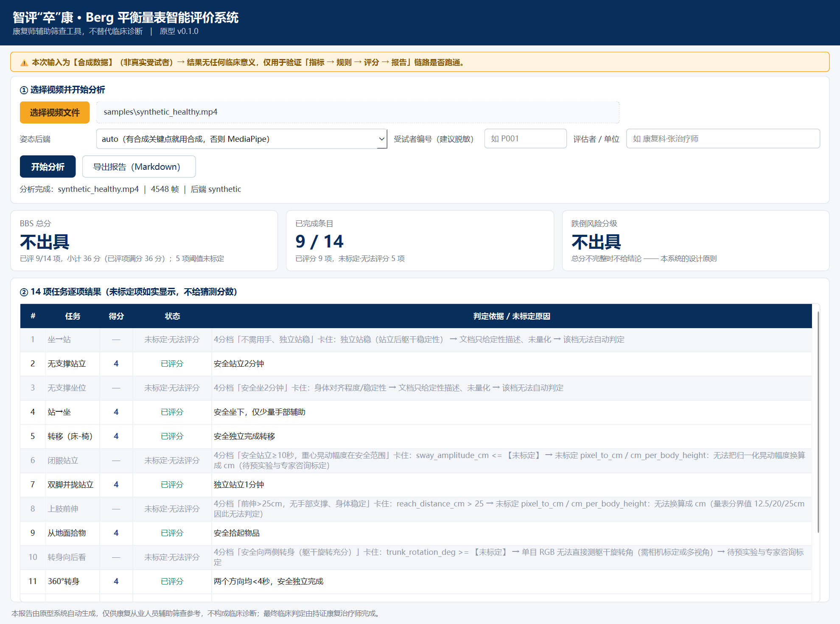Image resolution: width=840 pixels, height=624 pixels.
Task: Click the 得分 column header
Action: [116, 316]
